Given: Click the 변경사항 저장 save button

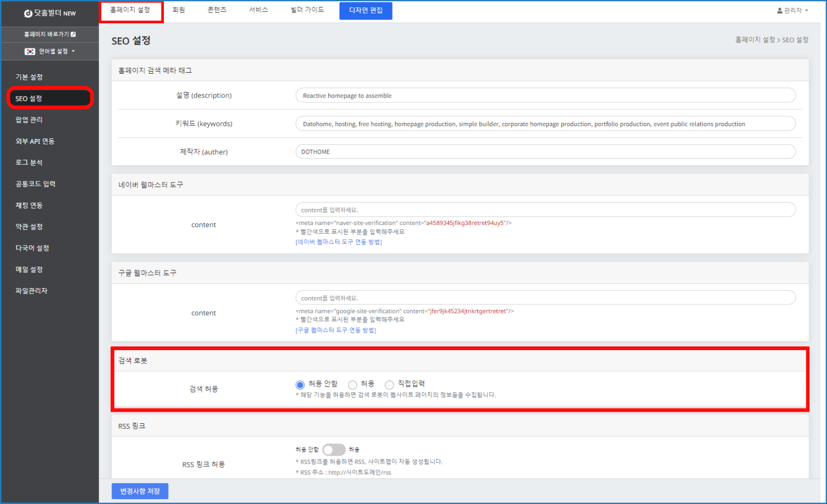Looking at the screenshot, I should tap(139, 491).
